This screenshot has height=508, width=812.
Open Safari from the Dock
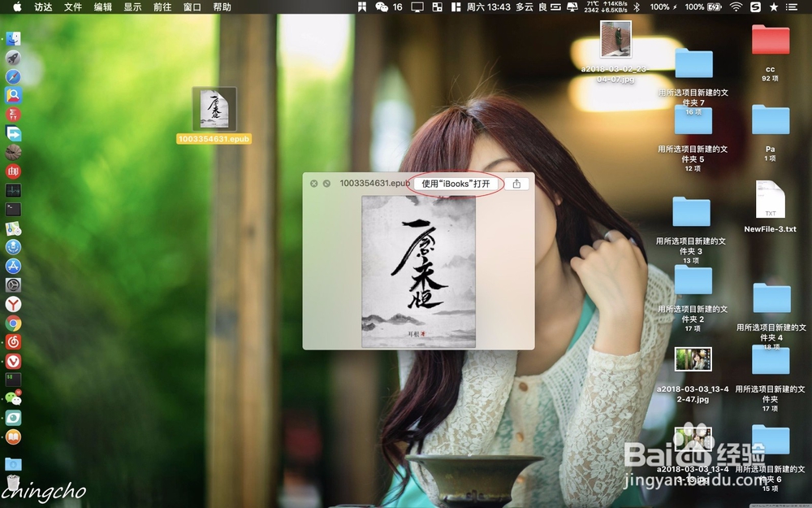click(x=12, y=76)
